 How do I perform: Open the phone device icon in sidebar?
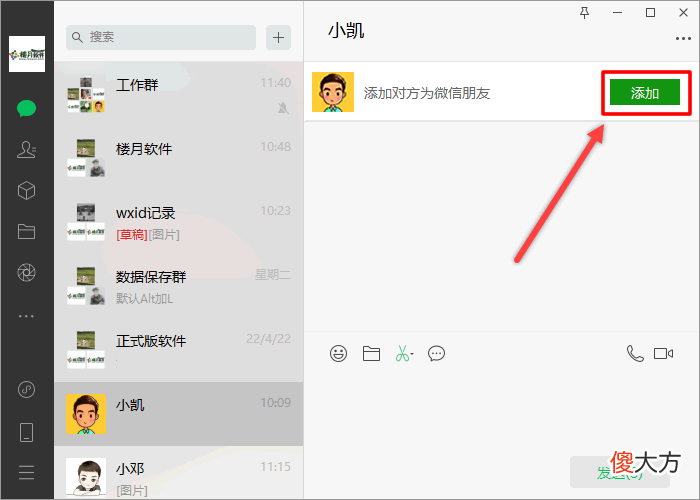pos(26,432)
